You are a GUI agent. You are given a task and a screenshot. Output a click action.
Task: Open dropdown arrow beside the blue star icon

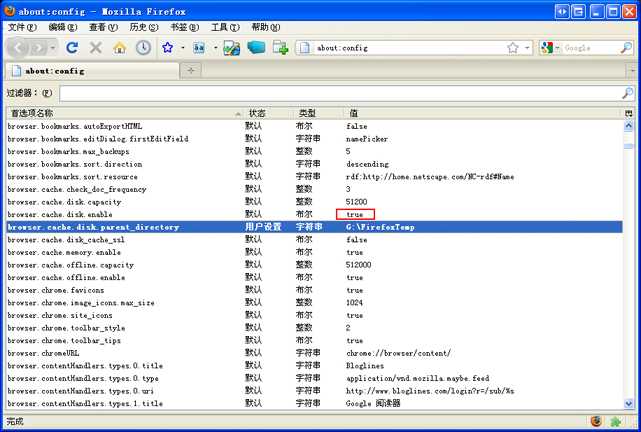[183, 48]
